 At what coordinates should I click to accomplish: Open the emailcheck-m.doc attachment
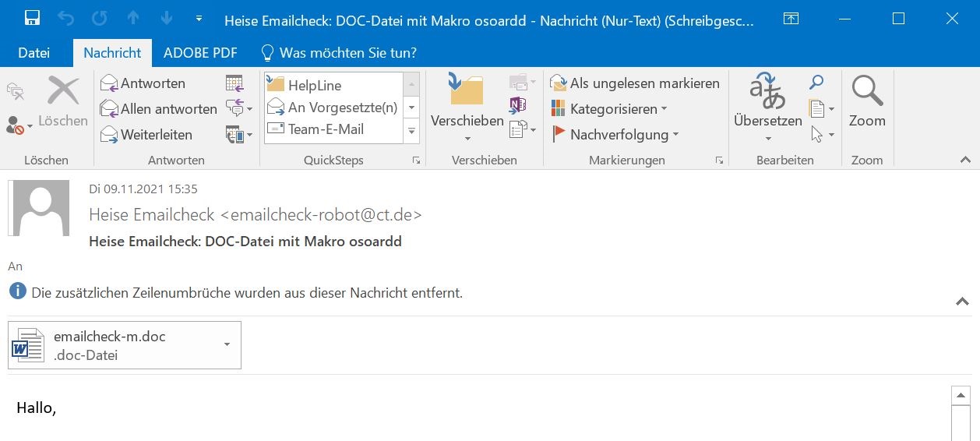click(x=125, y=345)
